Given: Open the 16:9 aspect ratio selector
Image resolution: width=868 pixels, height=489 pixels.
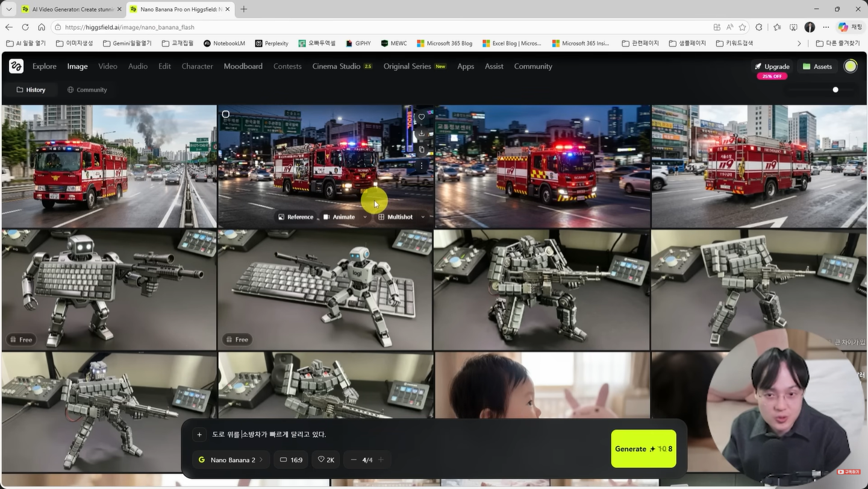Looking at the screenshot, I should pyautogui.click(x=291, y=460).
